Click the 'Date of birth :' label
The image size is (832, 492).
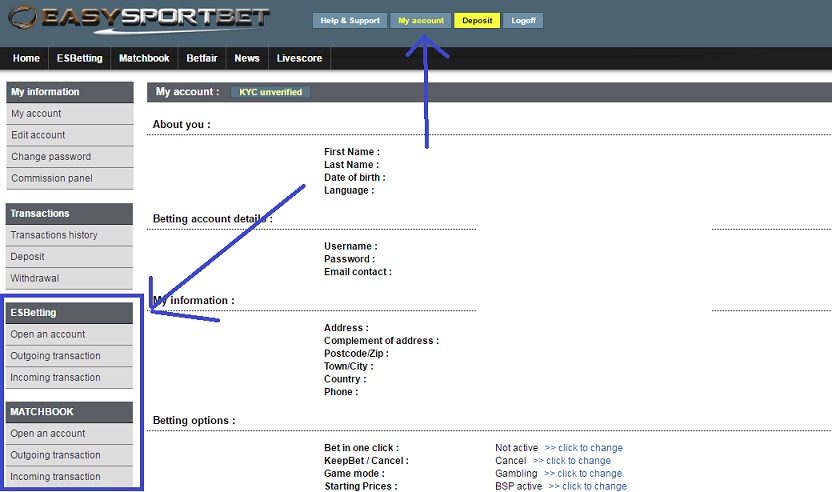point(354,177)
